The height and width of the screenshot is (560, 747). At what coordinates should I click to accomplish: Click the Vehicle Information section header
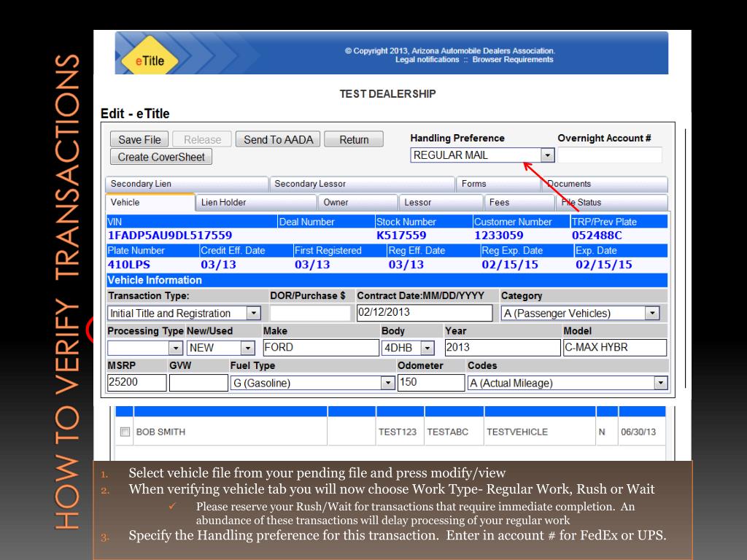coord(387,280)
